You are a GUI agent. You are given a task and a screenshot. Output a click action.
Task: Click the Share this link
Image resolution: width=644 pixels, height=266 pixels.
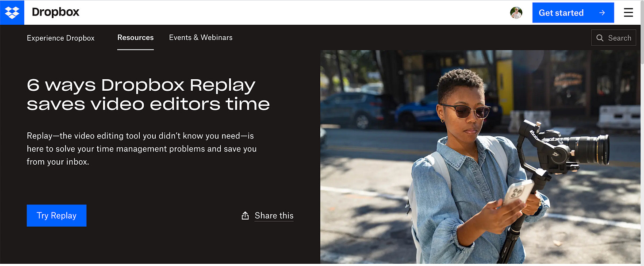(x=274, y=216)
